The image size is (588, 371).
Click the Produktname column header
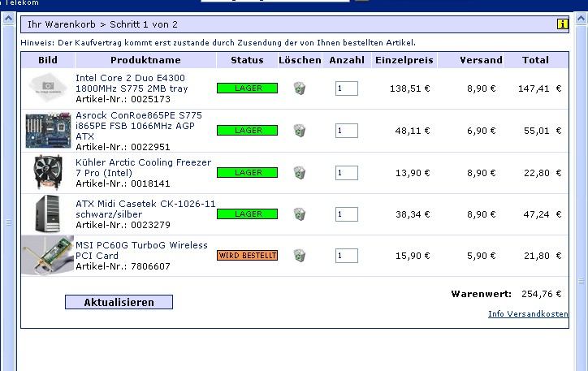click(145, 60)
